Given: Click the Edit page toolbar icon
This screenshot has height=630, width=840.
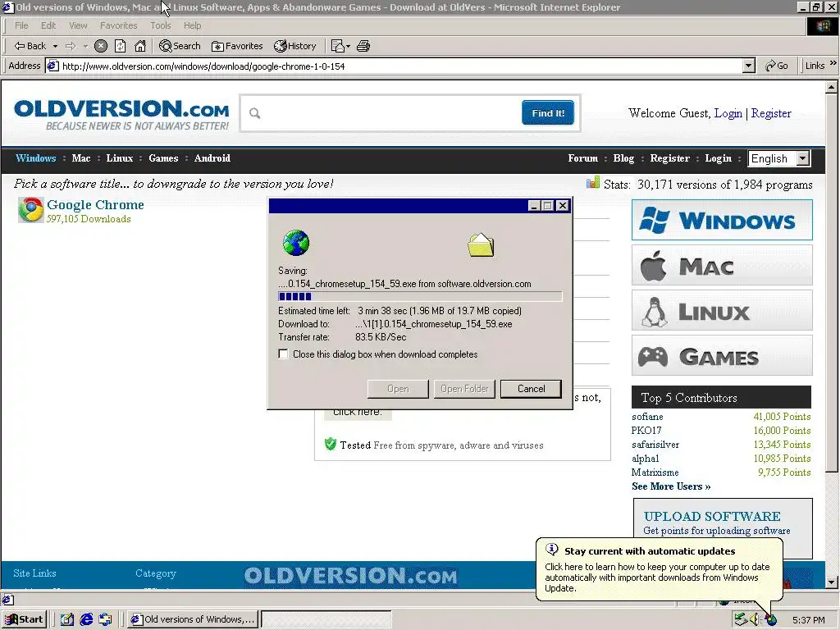Looking at the screenshot, I should [337, 46].
